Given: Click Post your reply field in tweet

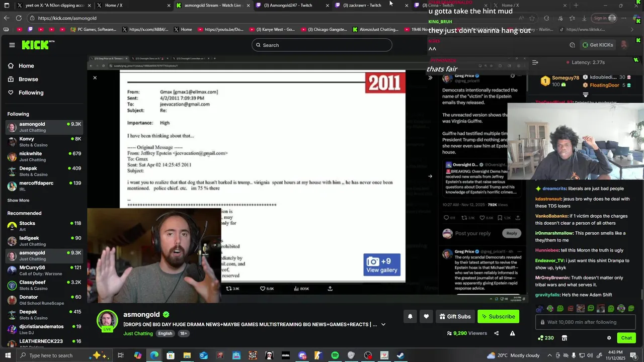Looking at the screenshot, I should click(473, 233).
